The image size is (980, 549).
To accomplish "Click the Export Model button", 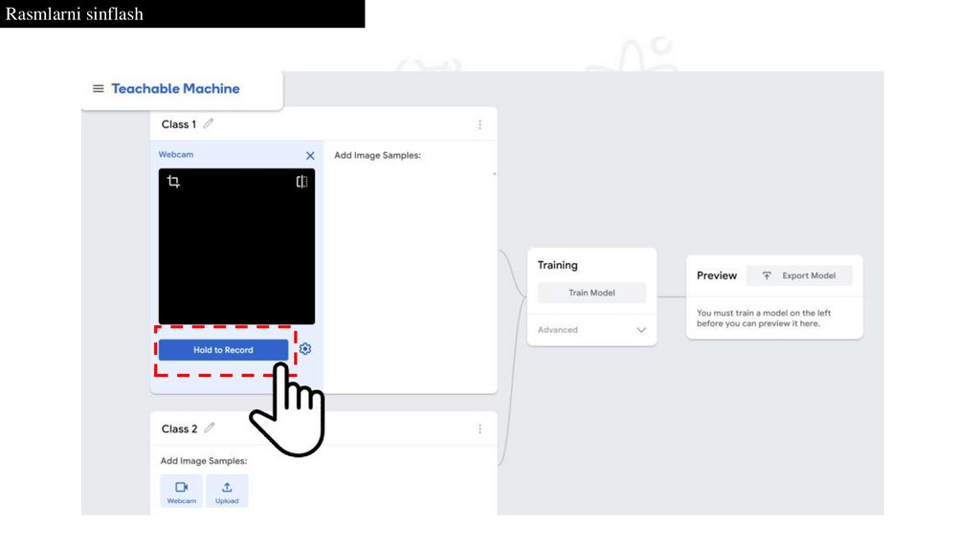I will tap(799, 275).
